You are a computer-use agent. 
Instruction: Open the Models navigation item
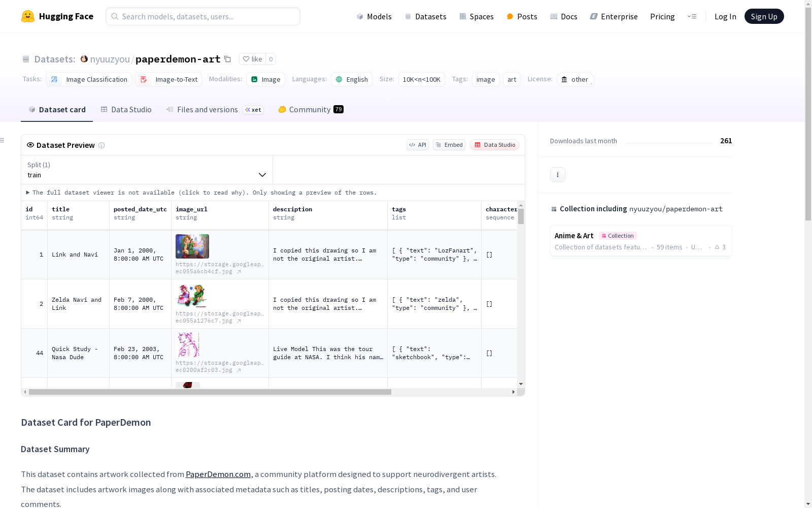pyautogui.click(x=374, y=16)
